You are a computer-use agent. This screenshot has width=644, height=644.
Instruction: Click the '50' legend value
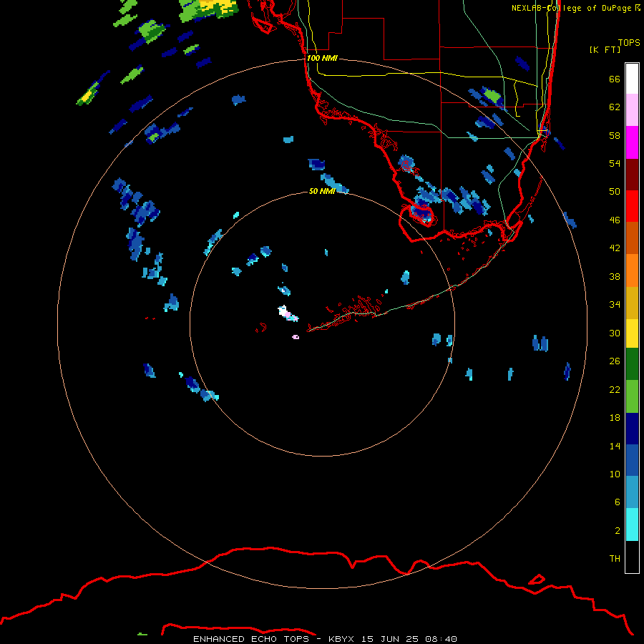click(x=615, y=192)
